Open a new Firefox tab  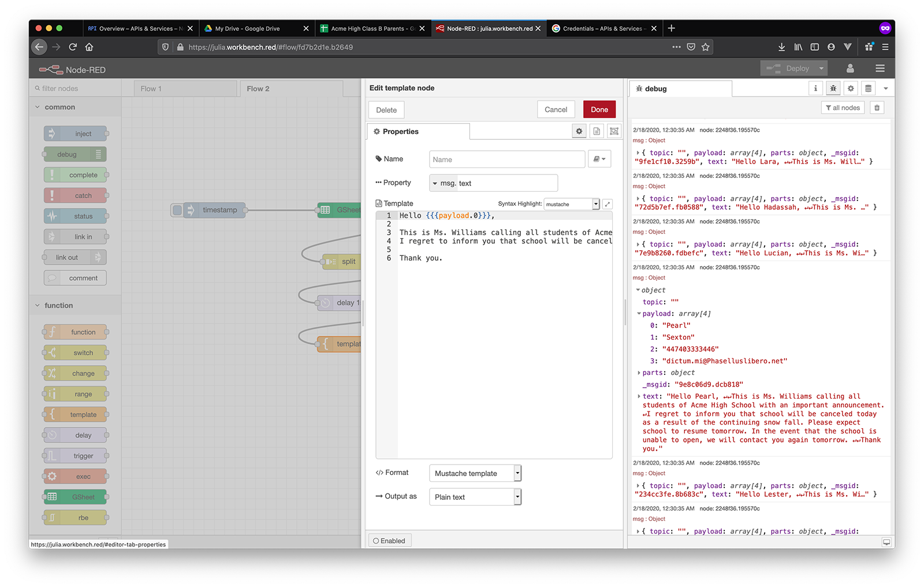[671, 28]
